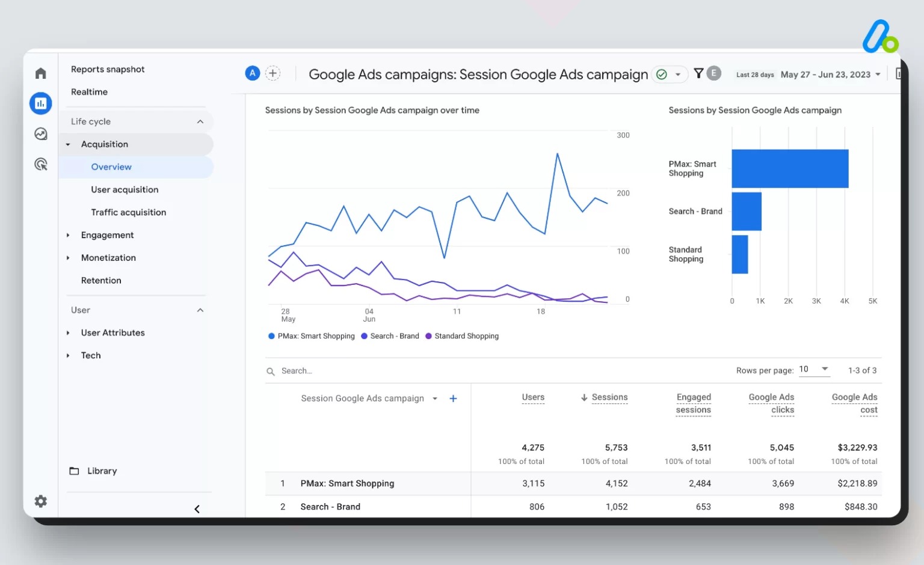This screenshot has width=924, height=565.
Task: Open User acquisition report
Action: click(125, 189)
